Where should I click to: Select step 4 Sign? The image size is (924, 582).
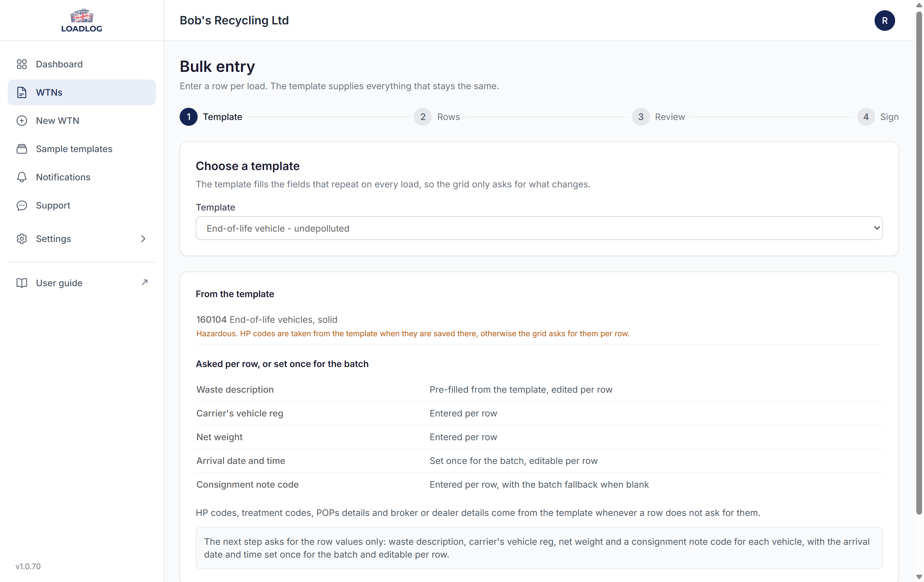[878, 117]
